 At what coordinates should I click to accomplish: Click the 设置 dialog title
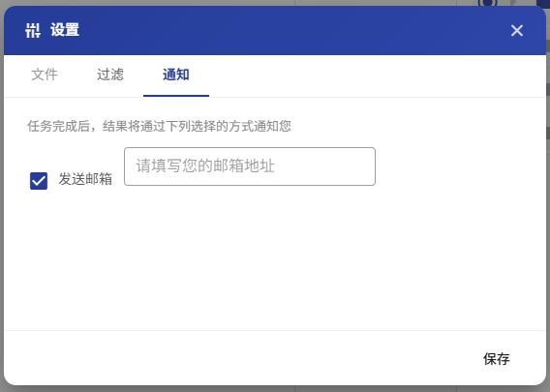pos(65,30)
